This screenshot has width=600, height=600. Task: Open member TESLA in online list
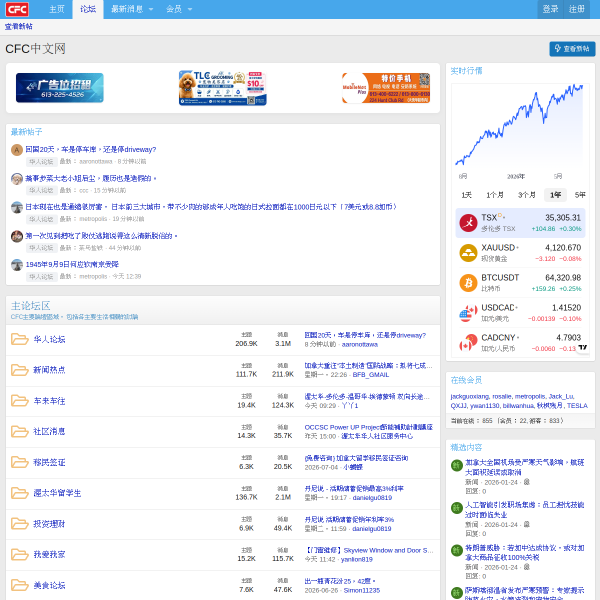coord(577,406)
